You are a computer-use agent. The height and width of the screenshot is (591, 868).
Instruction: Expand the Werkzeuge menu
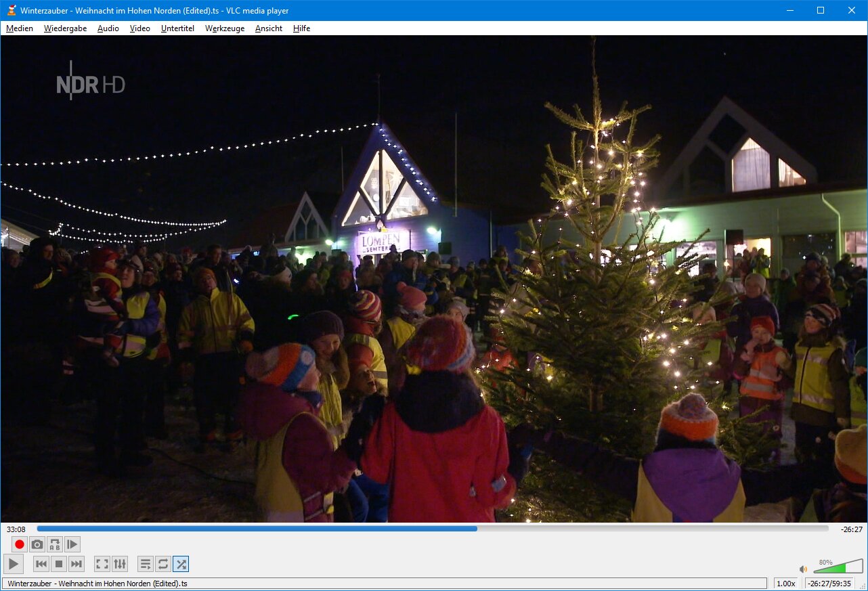pyautogui.click(x=225, y=28)
